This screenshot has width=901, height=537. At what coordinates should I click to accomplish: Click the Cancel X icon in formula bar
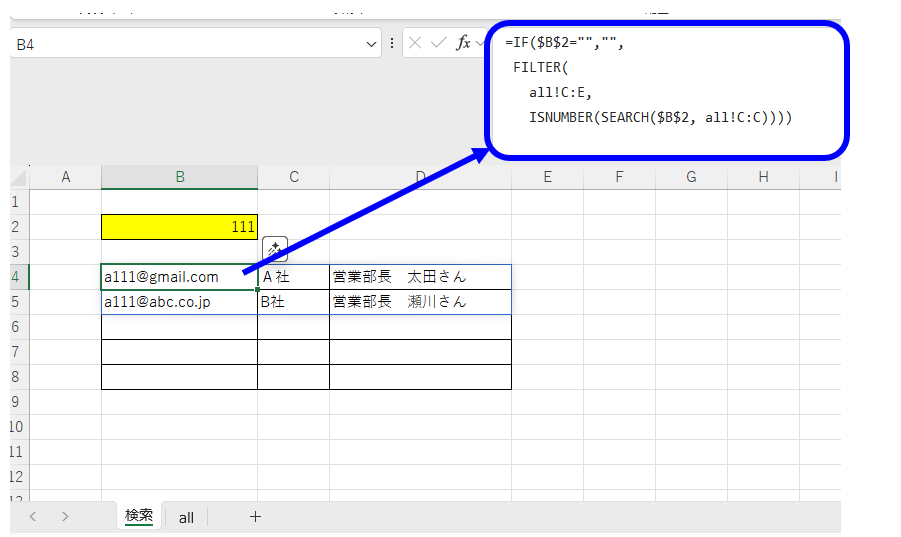pos(415,43)
